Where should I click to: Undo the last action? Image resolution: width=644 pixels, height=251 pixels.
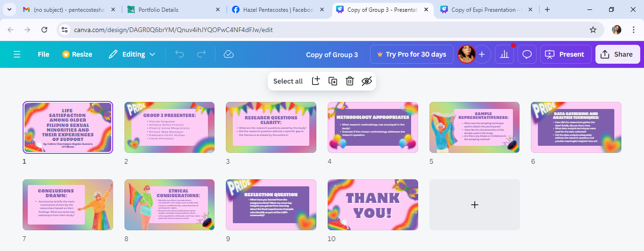[180, 54]
